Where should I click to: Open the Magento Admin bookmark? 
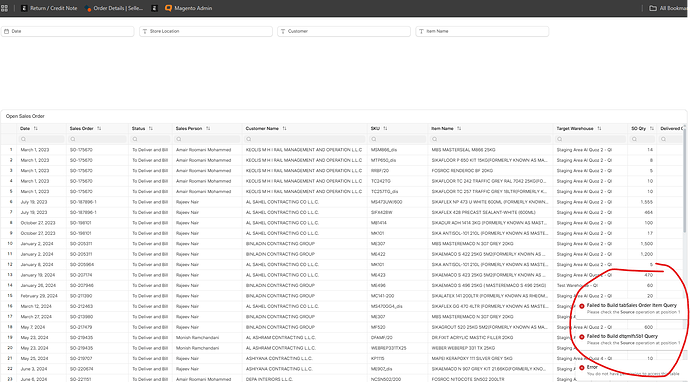pyautogui.click(x=188, y=8)
